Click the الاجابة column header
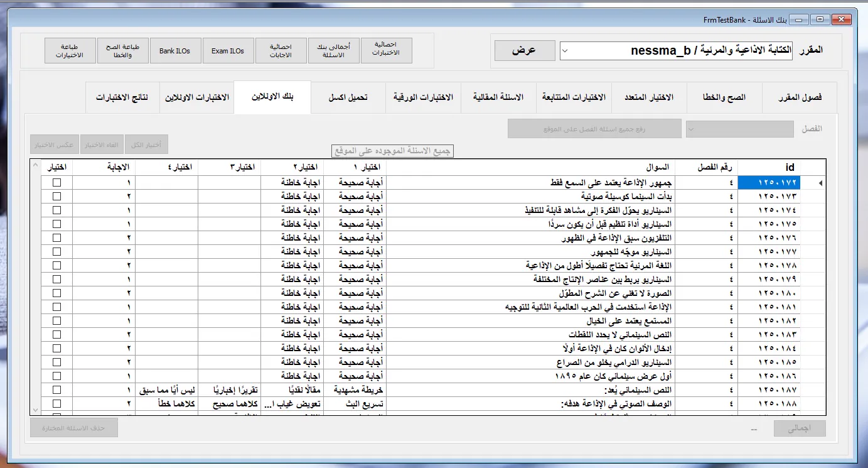Image resolution: width=868 pixels, height=468 pixels. (104, 167)
